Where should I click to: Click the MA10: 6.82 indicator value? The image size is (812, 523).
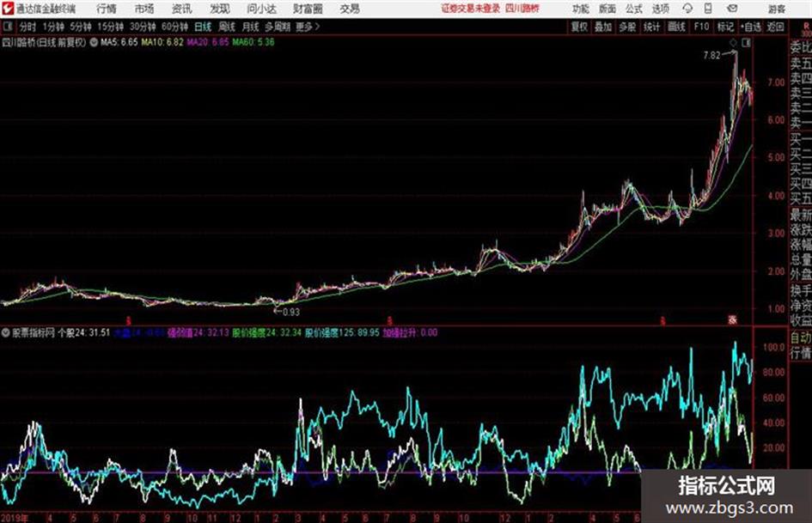162,42
